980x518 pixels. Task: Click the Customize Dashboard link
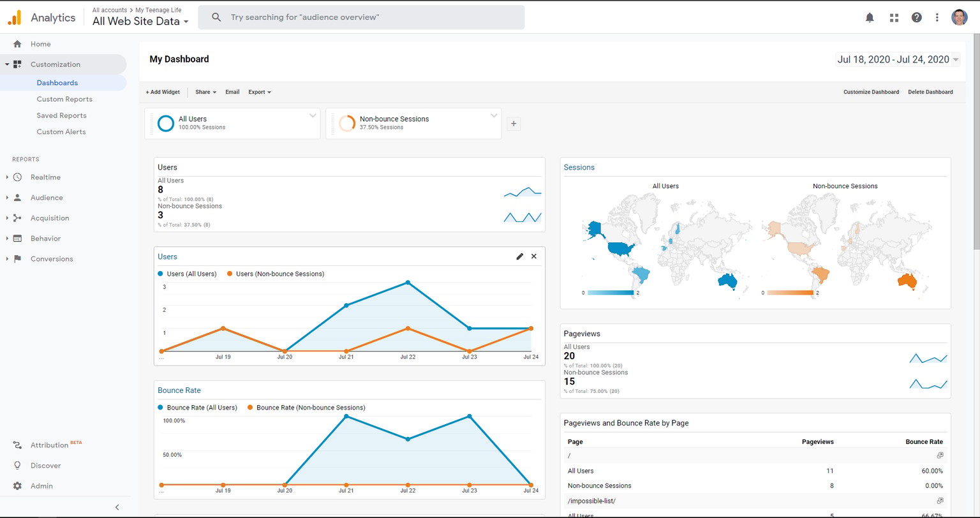[x=871, y=92]
